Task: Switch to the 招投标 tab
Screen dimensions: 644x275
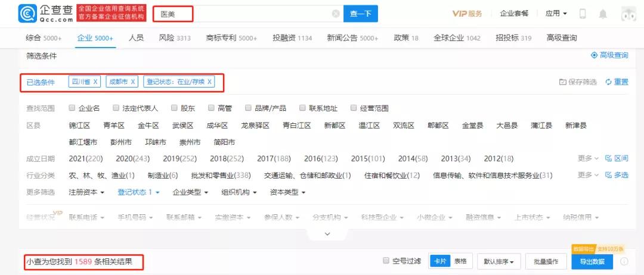Action: point(513,38)
